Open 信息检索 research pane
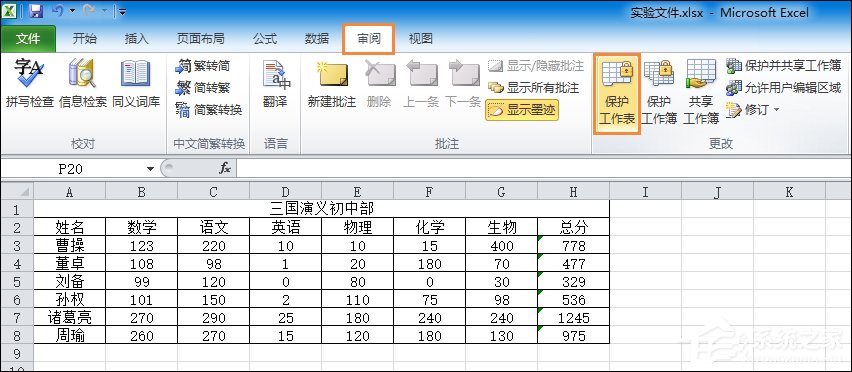The height and width of the screenshot is (372, 852). click(x=83, y=84)
